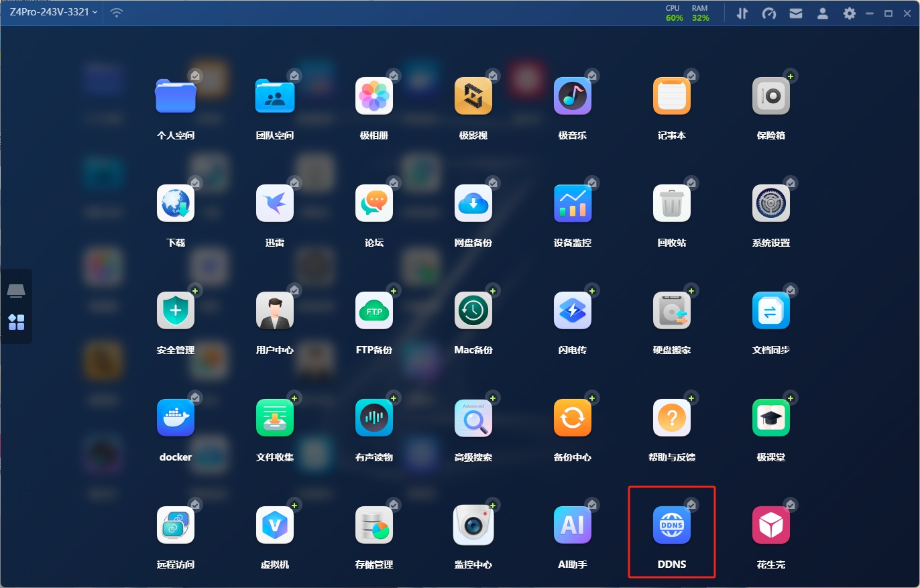Viewport: 920px width, 588px height.
Task: Open the 迅雷 download app
Action: (275, 203)
